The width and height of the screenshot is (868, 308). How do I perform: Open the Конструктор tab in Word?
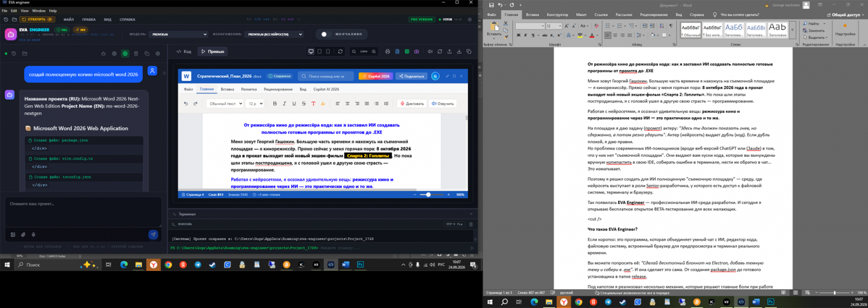coord(557,14)
